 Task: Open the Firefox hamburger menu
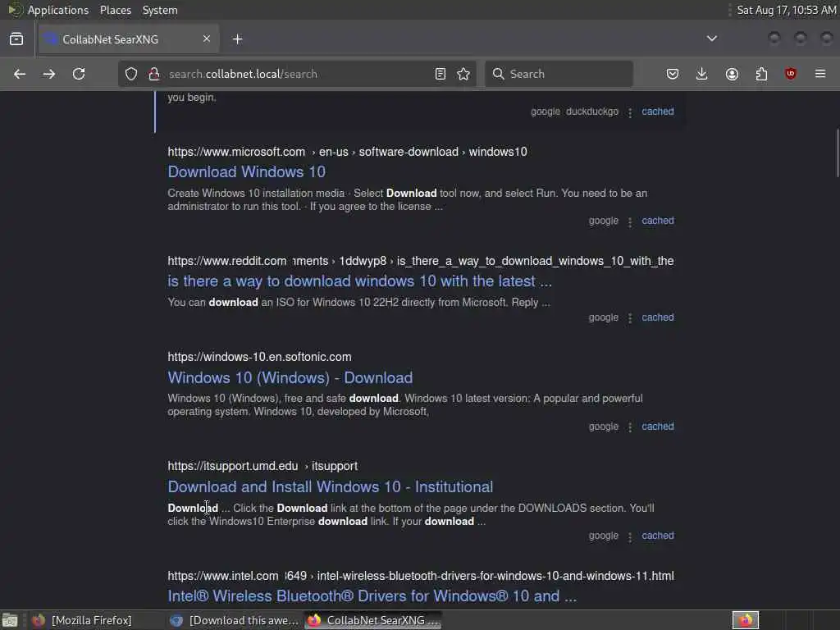[x=820, y=74]
